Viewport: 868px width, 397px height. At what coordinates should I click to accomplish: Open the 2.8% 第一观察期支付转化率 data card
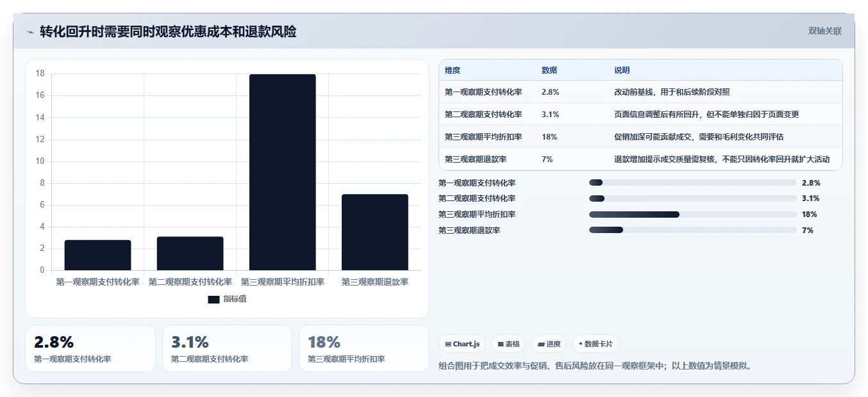click(90, 348)
